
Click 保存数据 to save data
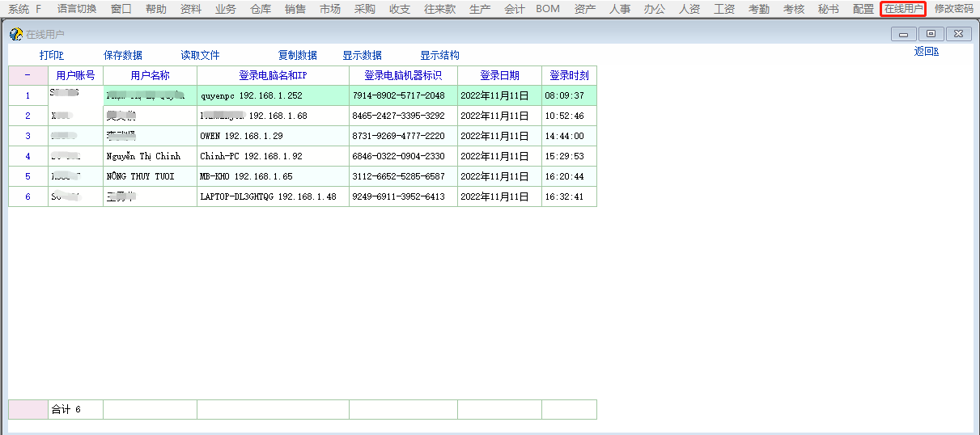123,55
